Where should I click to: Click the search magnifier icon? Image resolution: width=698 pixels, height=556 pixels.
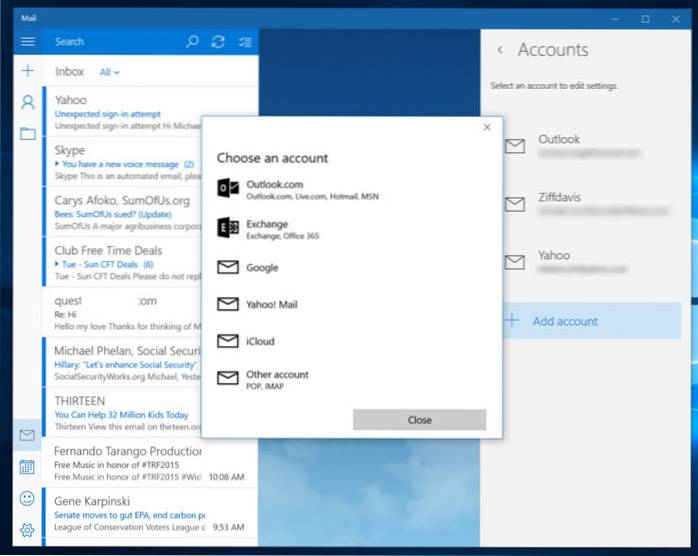click(x=192, y=41)
